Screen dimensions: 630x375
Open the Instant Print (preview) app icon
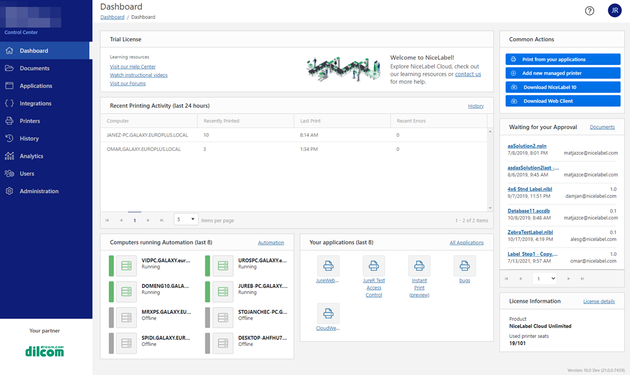coord(419,266)
